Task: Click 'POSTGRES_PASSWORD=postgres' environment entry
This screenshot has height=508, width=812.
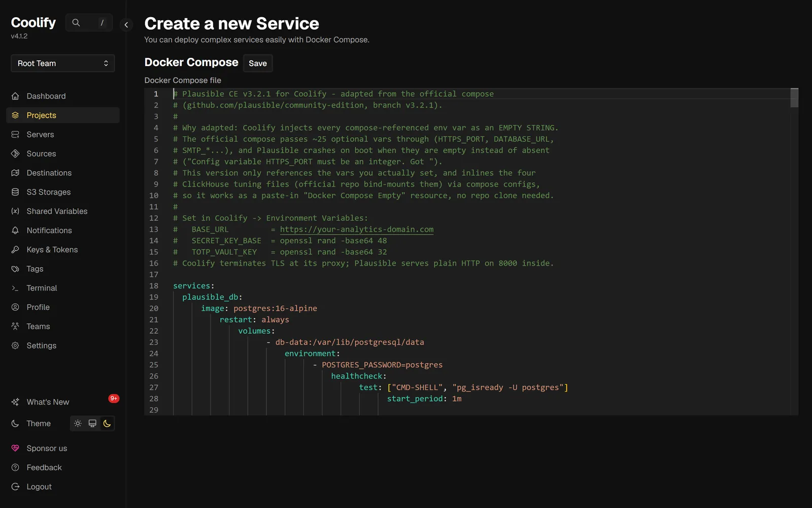Action: point(382,365)
